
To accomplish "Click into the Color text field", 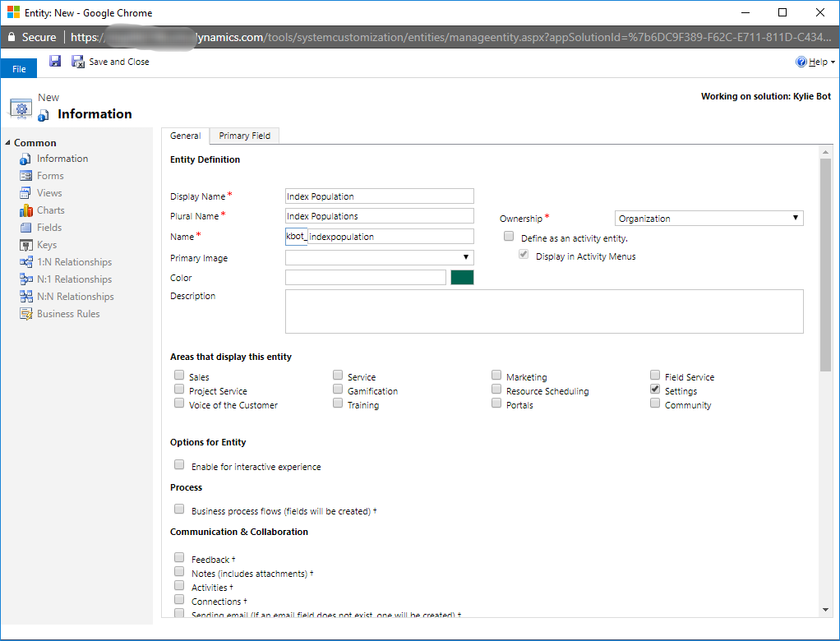I will [x=366, y=278].
